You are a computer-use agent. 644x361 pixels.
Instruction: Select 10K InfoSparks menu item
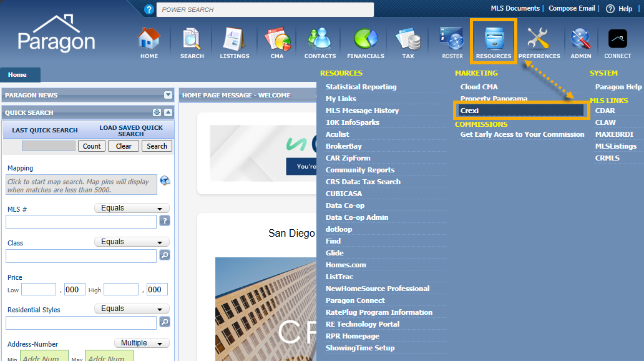(x=353, y=122)
